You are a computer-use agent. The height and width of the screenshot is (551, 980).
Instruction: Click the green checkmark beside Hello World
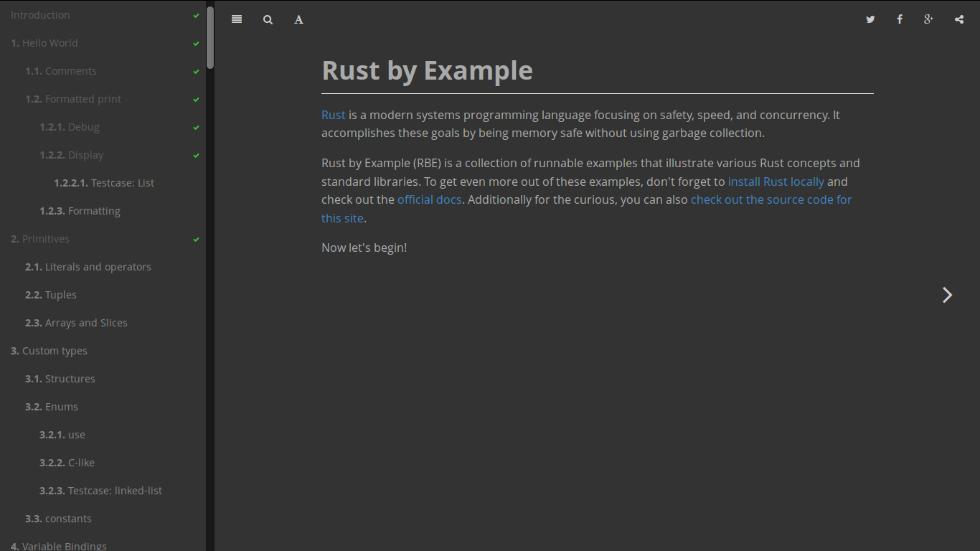[x=196, y=43]
